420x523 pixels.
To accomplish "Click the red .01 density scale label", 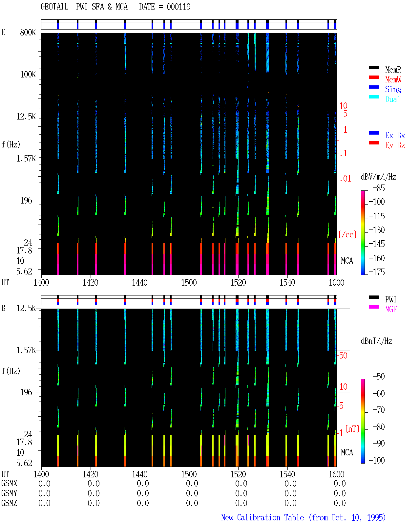I will (x=345, y=179).
